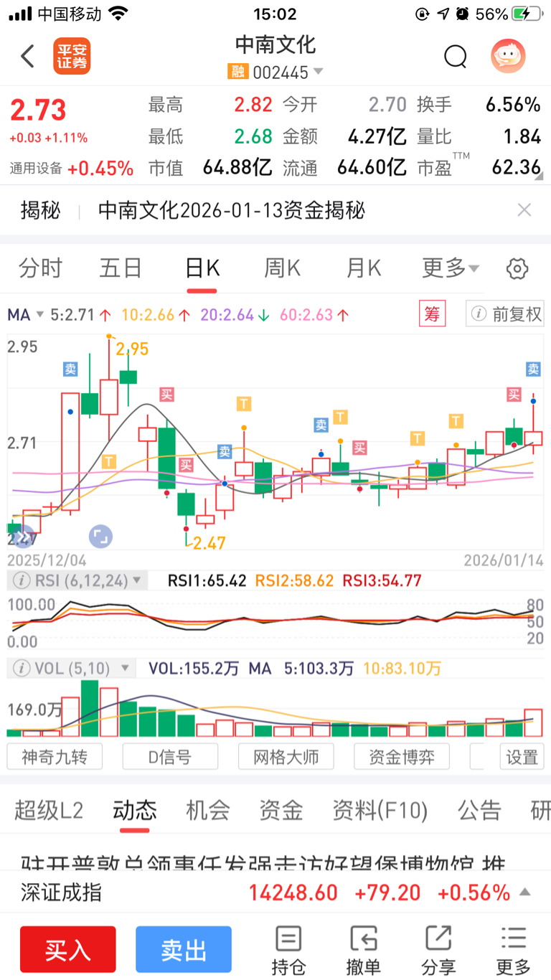This screenshot has width=551, height=980.
Task: Select the 资金博弈 indicator button
Action: [x=402, y=756]
